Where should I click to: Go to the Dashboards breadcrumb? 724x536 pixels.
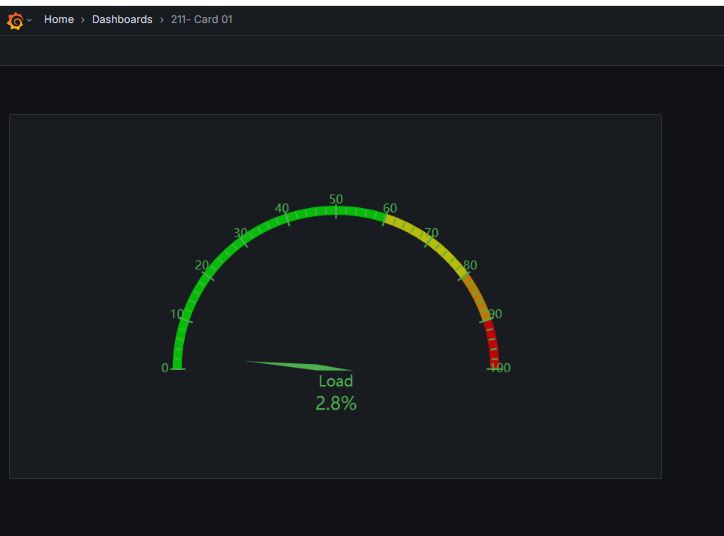click(x=122, y=19)
